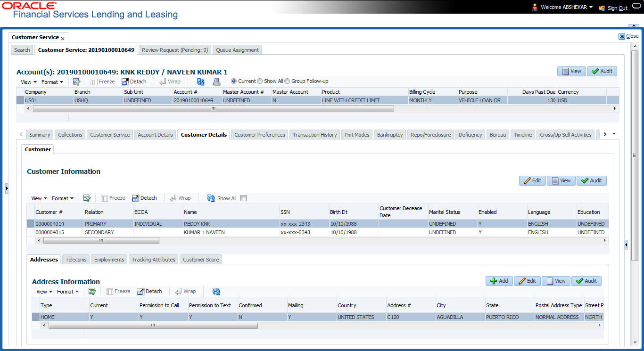Click the Address Information table horizontal scrollbar

(x=153, y=325)
